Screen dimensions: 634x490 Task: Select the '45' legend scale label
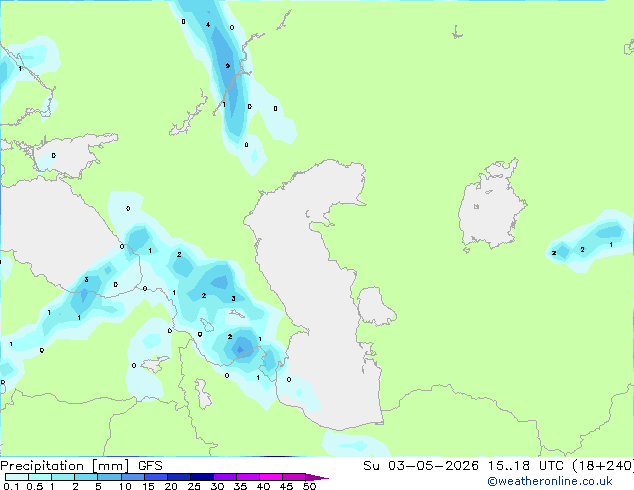(286, 486)
